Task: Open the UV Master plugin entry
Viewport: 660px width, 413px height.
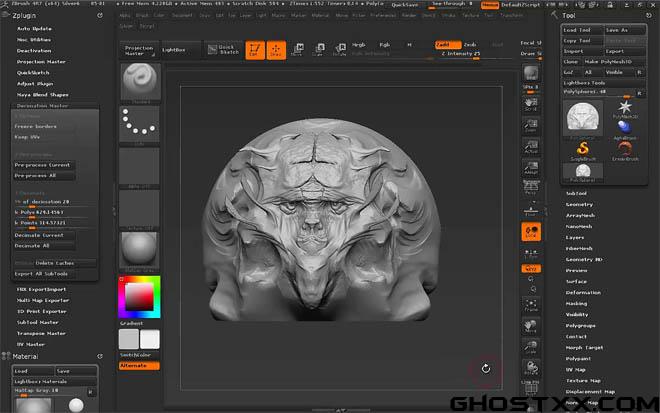Action: [31, 344]
